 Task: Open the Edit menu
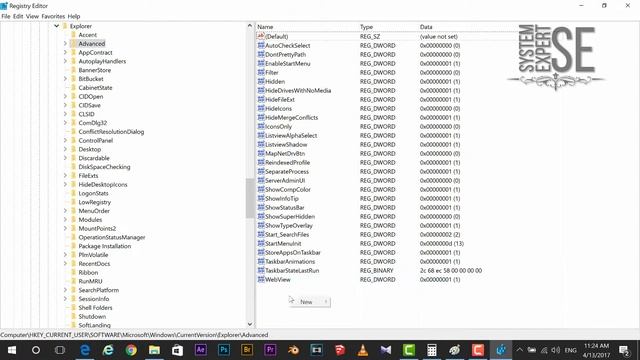coord(18,16)
